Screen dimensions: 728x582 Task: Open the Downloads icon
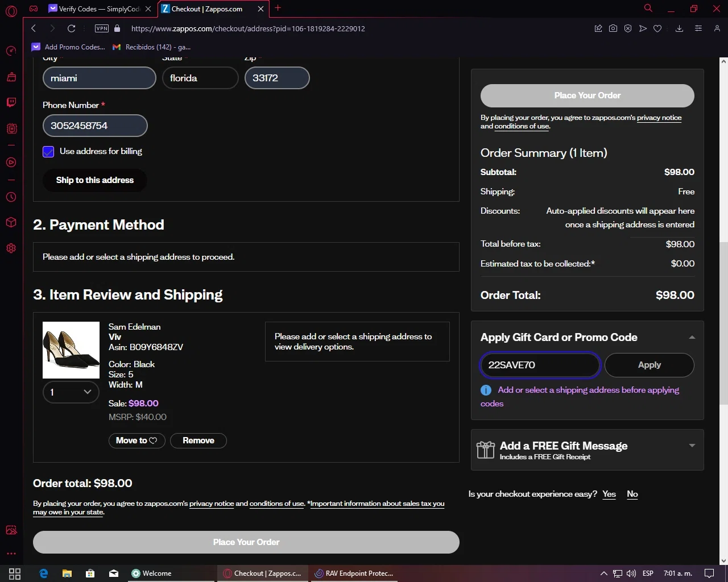(x=679, y=28)
